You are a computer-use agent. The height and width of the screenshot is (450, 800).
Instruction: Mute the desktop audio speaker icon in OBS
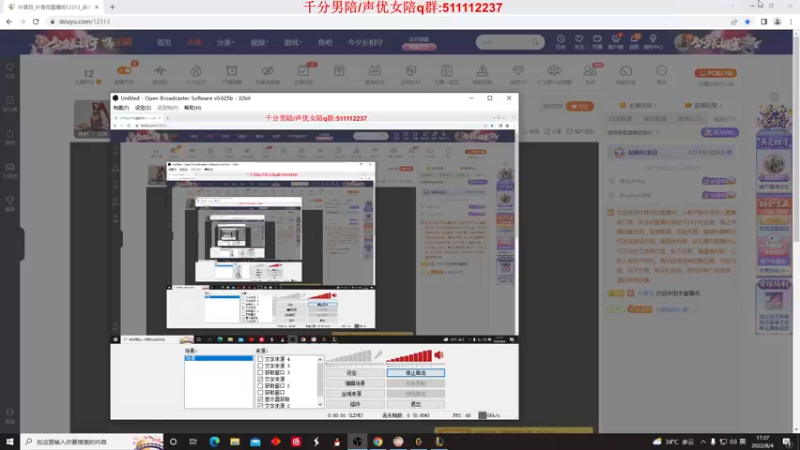(x=439, y=355)
